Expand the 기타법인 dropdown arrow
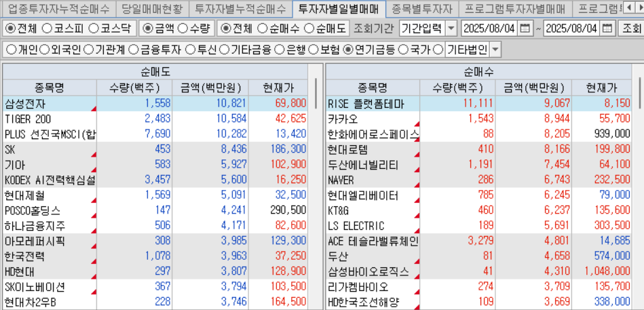The height and width of the screenshot is (310, 644). tap(495, 50)
